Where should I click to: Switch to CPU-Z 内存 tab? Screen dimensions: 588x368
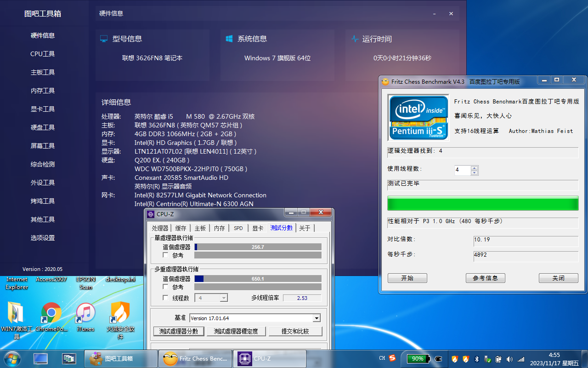pos(220,228)
